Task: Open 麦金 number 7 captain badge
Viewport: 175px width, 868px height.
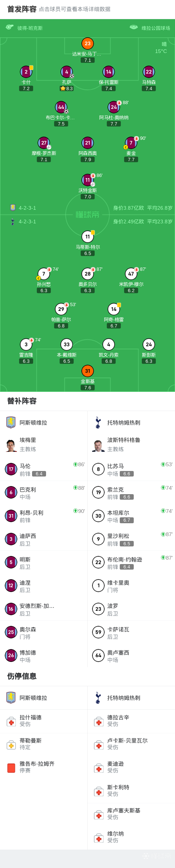Action: click(126, 147)
